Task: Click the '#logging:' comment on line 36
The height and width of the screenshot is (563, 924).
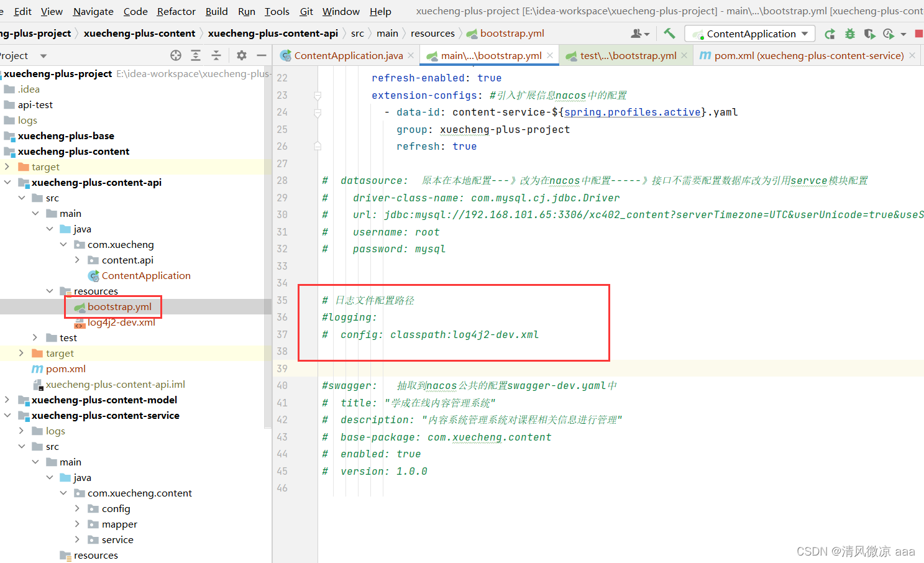Action: (x=349, y=318)
